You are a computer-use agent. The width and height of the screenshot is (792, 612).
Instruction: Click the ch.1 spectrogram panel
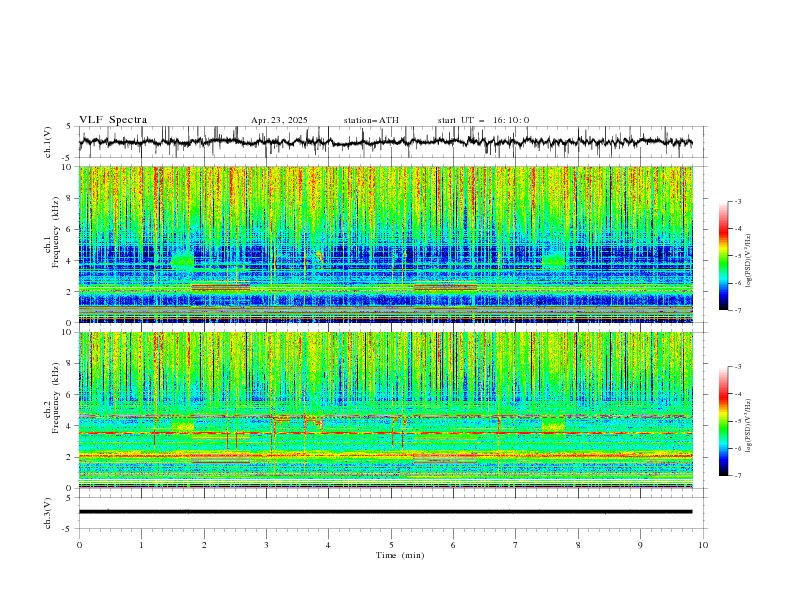click(385, 244)
